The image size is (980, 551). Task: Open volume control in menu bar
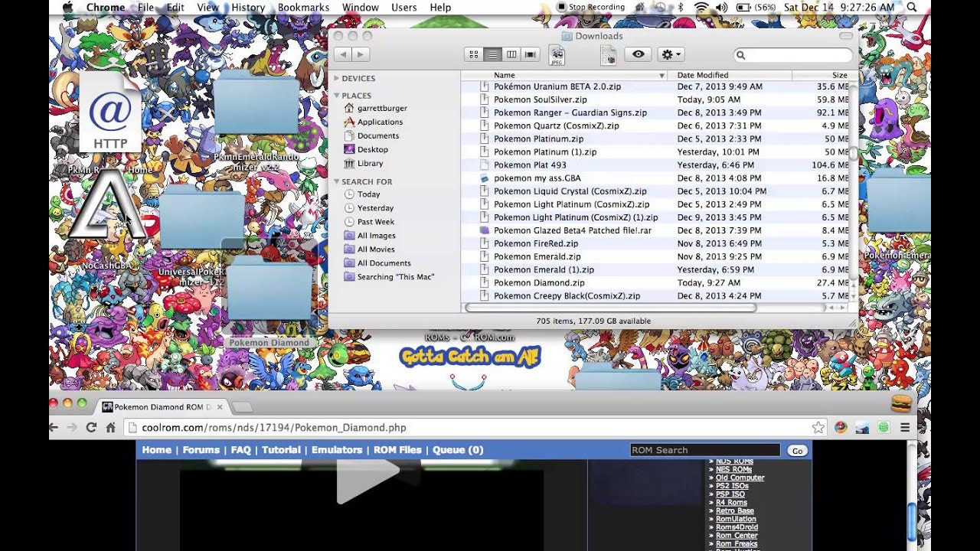(721, 7)
